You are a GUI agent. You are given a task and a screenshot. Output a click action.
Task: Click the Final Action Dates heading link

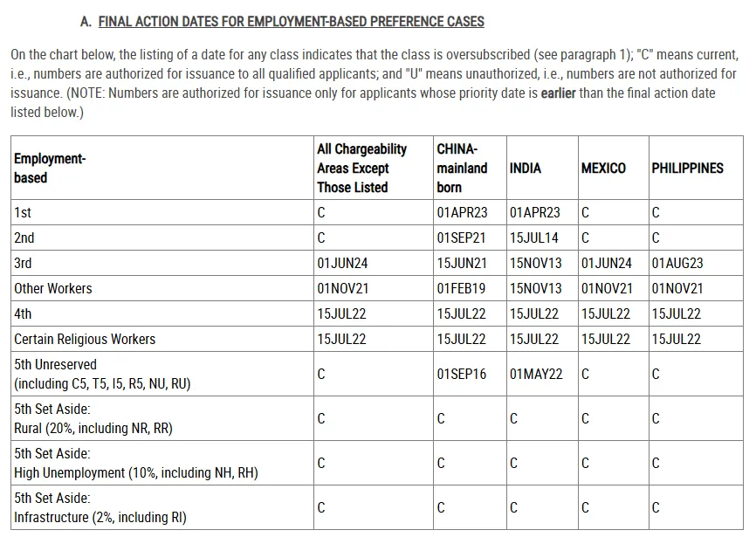[x=291, y=21]
